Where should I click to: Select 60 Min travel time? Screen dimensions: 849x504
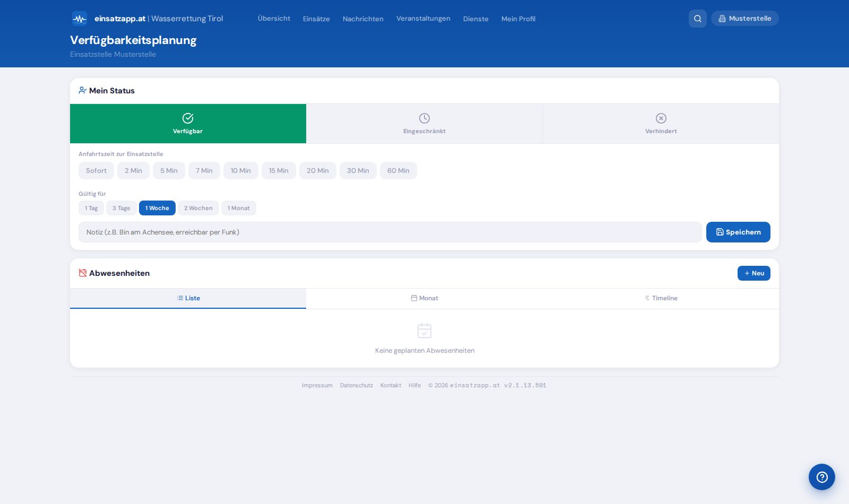coord(398,171)
